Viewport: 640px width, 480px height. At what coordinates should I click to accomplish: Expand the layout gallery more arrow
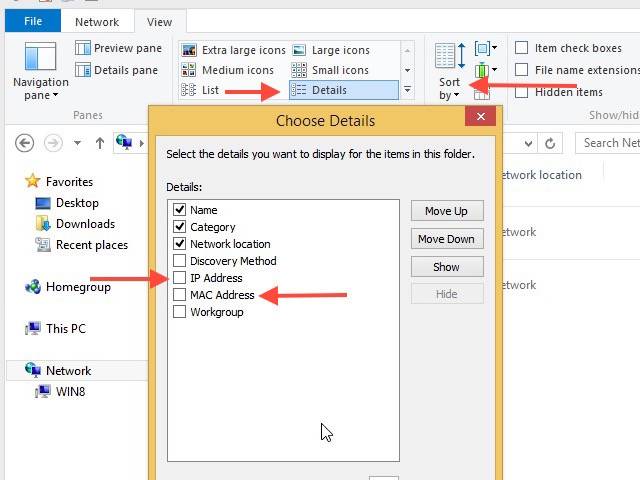point(407,89)
